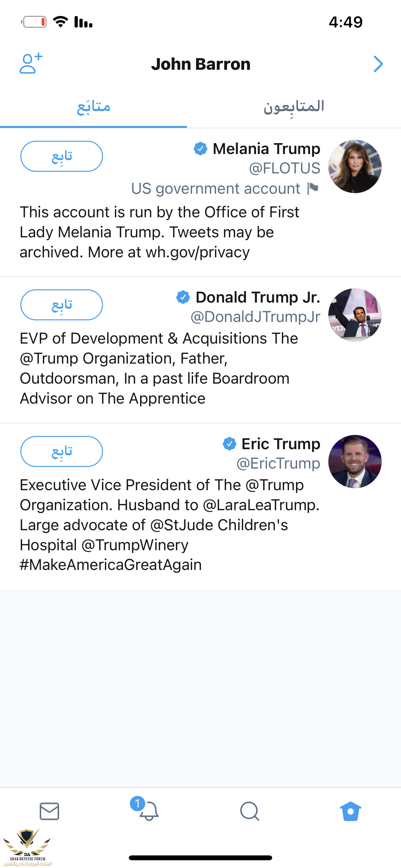Open the Home tab icon

pos(350,811)
